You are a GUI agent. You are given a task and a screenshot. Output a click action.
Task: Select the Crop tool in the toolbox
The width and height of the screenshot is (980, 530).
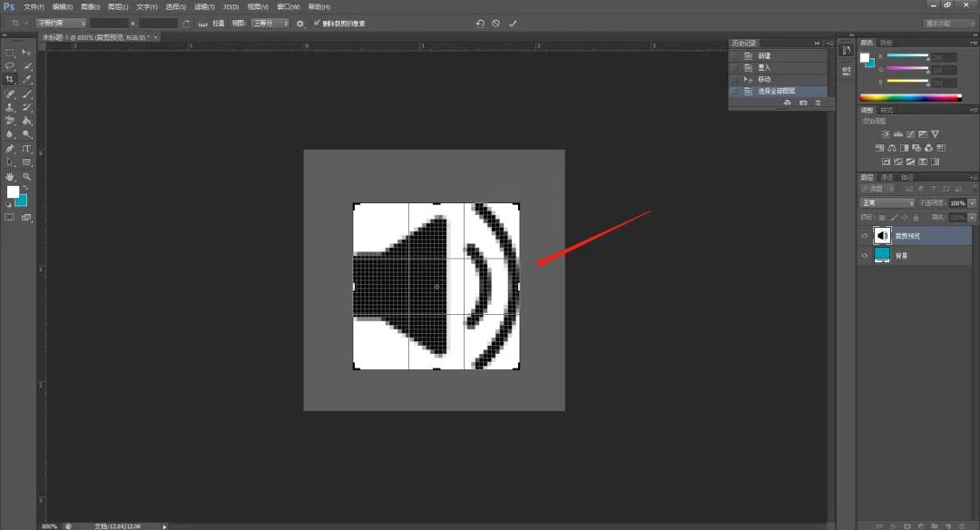pos(9,79)
